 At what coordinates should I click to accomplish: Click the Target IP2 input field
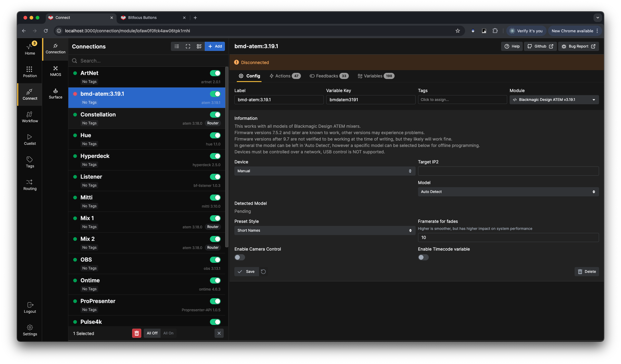point(508,171)
